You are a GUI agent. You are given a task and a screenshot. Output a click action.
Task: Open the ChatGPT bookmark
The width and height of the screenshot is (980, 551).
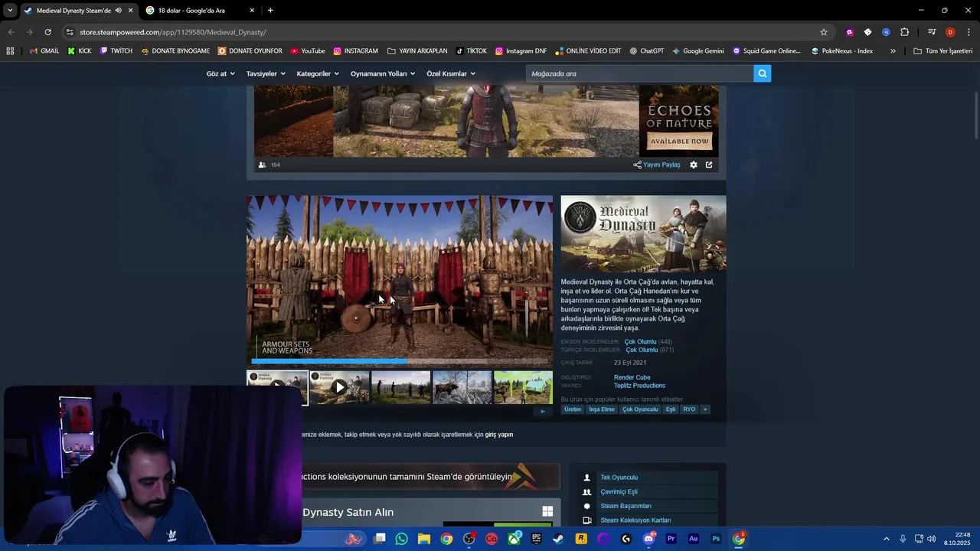647,51
